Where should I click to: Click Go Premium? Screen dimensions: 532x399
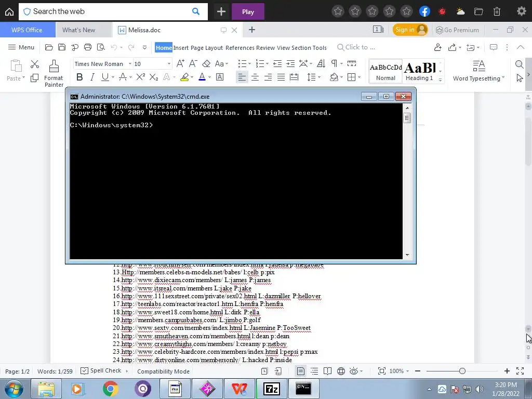(457, 30)
